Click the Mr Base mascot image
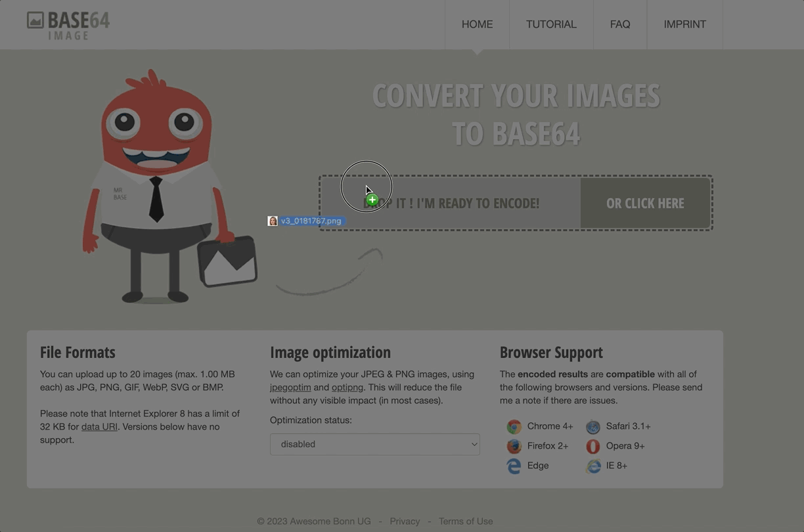 (169, 187)
